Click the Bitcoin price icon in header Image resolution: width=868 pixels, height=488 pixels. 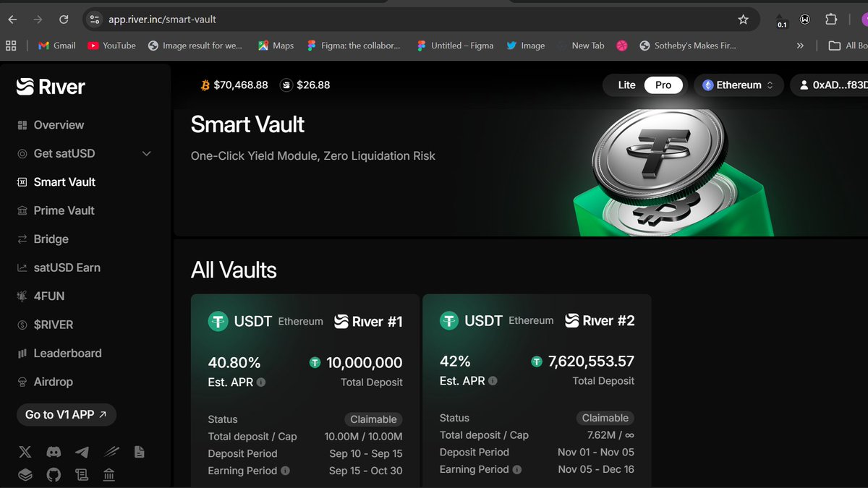(x=205, y=85)
